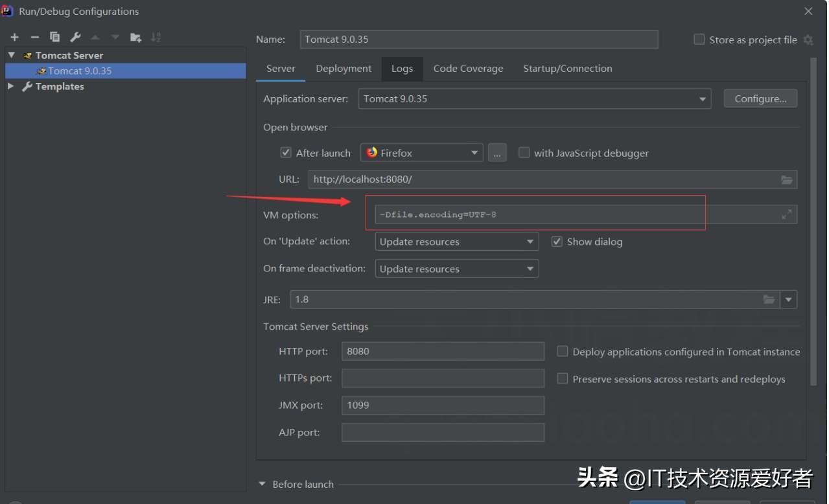Open On frame deactivation dropdown
Viewport: 829px width, 504px height.
coord(457,269)
